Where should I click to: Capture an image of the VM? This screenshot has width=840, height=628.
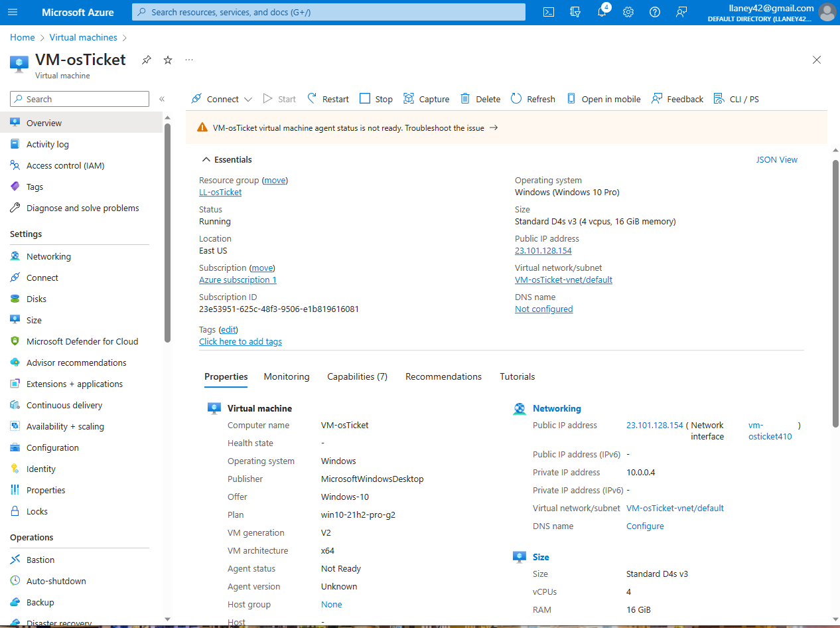click(x=426, y=98)
